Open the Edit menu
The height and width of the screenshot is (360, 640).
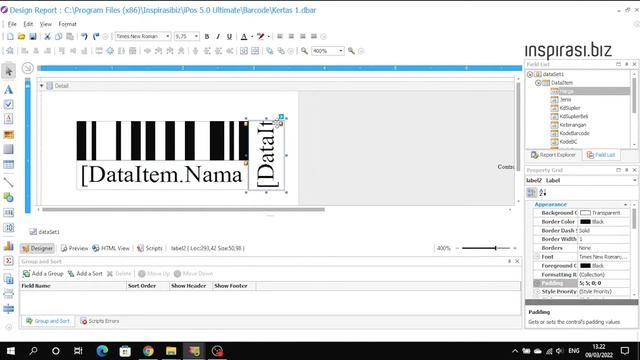tap(28, 24)
